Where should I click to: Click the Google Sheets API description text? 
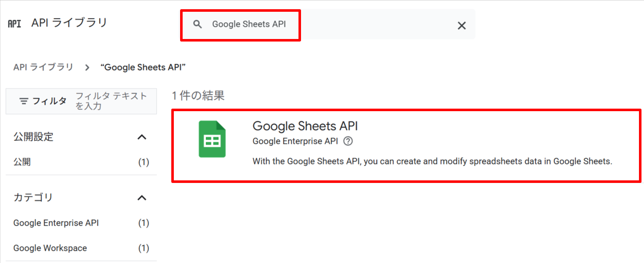[432, 161]
